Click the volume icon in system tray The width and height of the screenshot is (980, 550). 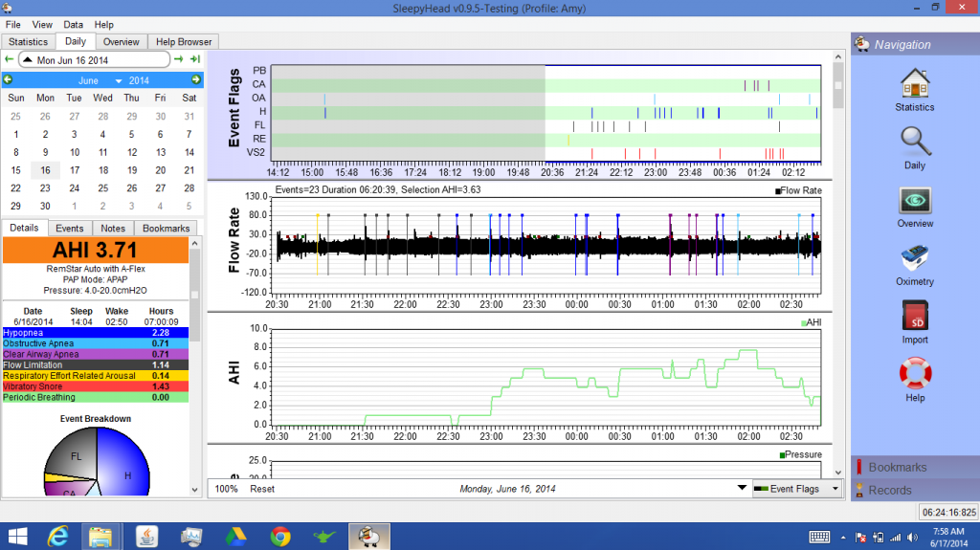913,538
